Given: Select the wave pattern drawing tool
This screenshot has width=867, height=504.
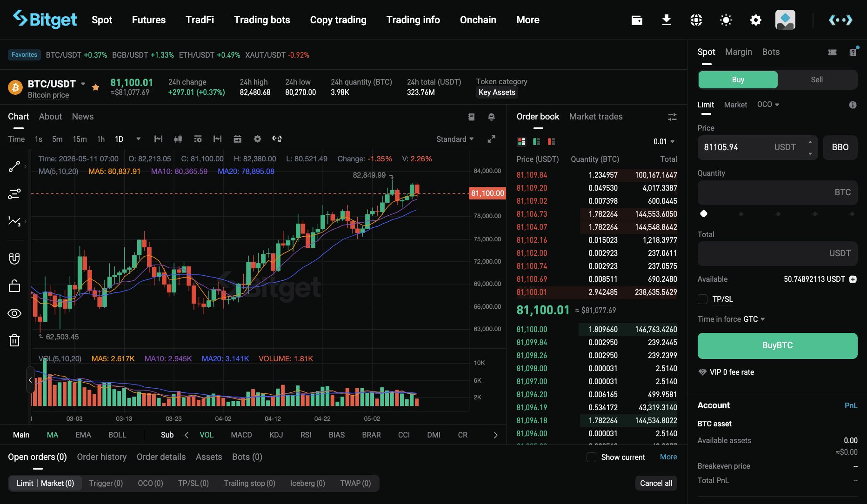Looking at the screenshot, I should [14, 221].
